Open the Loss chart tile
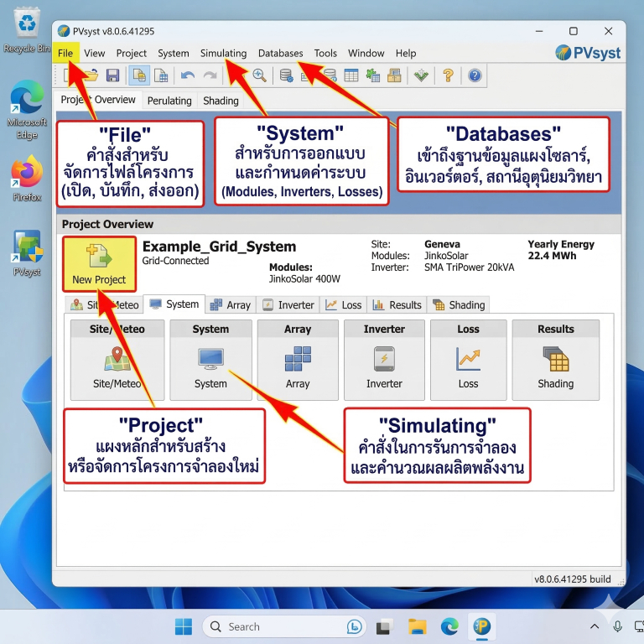 (468, 360)
